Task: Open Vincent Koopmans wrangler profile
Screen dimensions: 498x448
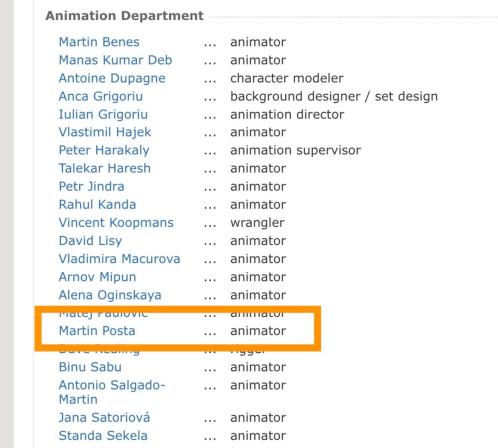Action: (116, 223)
